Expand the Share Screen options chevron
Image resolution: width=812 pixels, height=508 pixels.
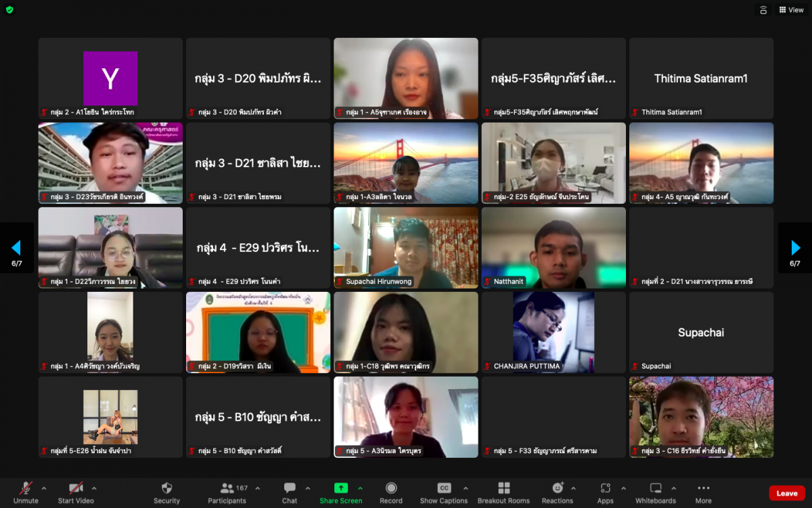tap(360, 488)
